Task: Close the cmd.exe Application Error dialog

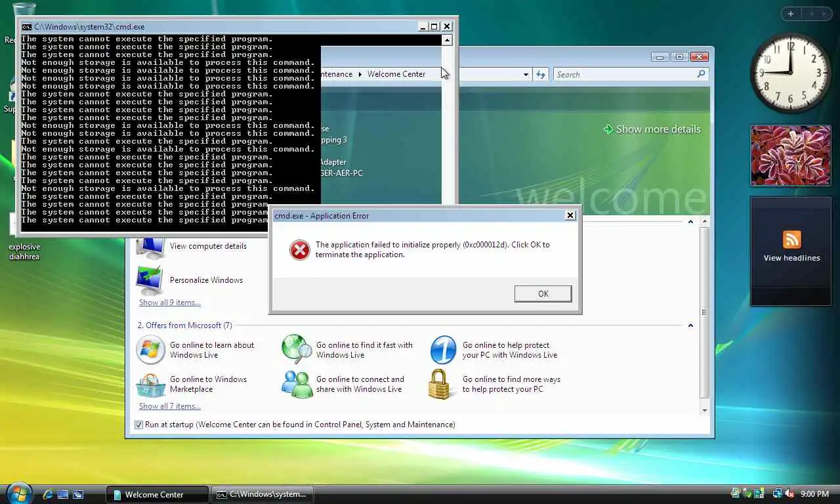Action: click(x=570, y=215)
